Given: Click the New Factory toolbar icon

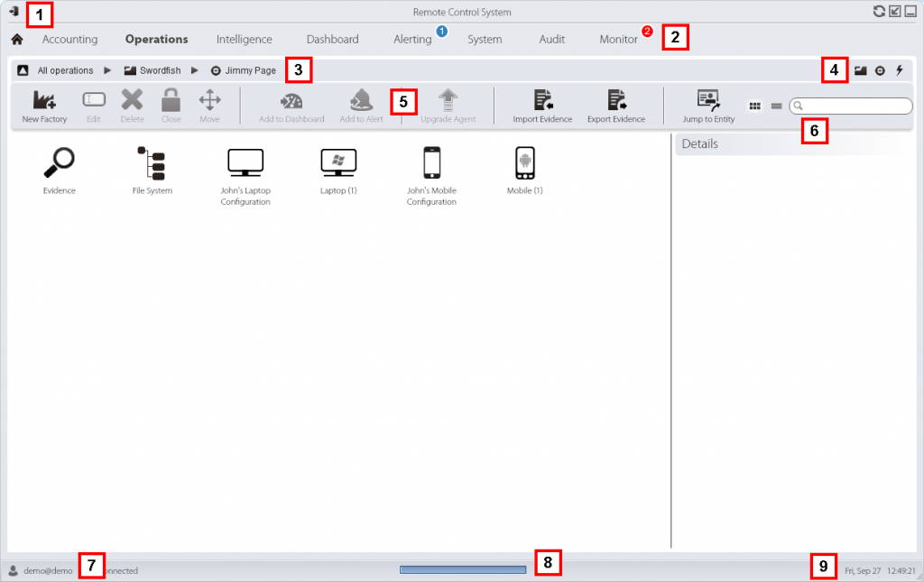Looking at the screenshot, I should tap(44, 101).
